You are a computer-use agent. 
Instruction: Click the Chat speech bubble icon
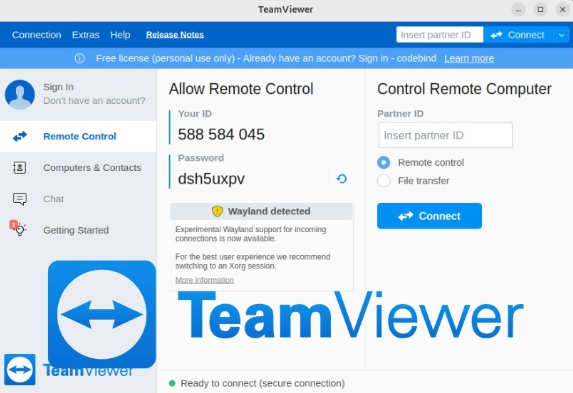click(x=20, y=199)
